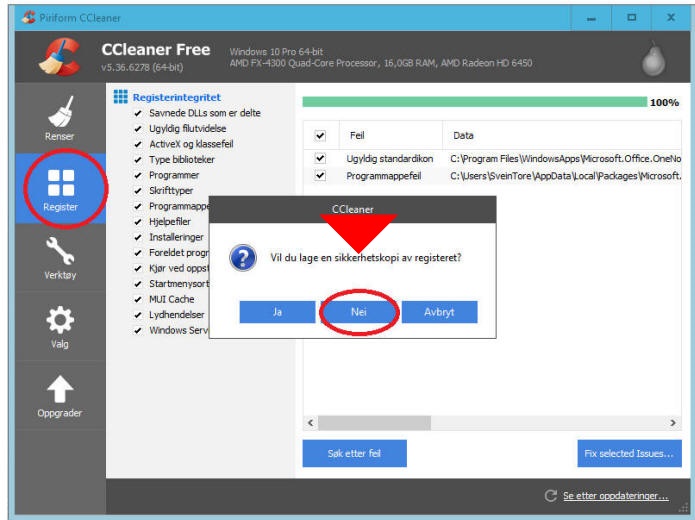Image resolution: width=695 pixels, height=520 pixels.
Task: Click the C:\Users\SveinTore path cell
Action: [566, 176]
